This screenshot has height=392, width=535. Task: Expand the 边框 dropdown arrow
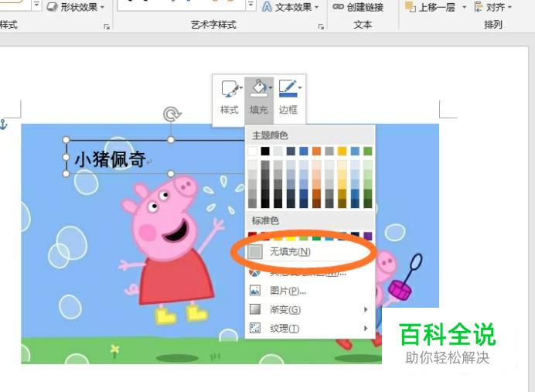(x=300, y=88)
